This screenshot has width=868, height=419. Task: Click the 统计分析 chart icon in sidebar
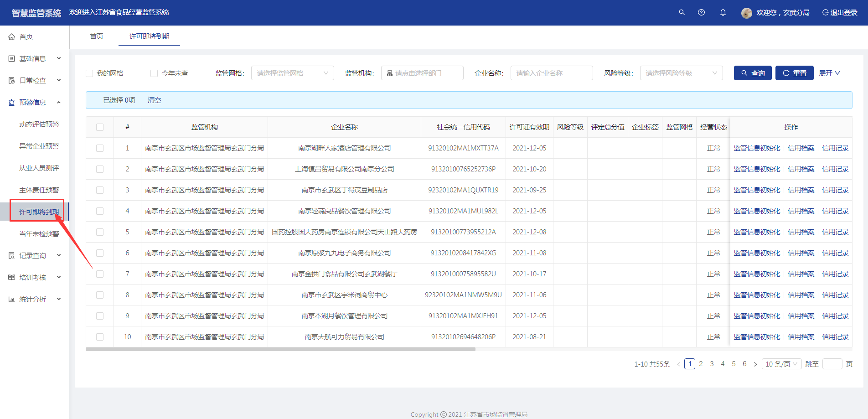tap(12, 300)
